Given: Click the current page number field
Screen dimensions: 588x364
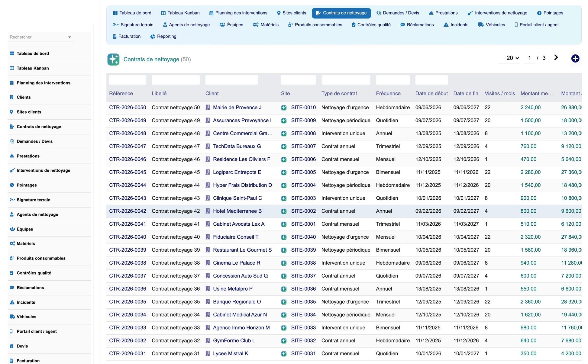Looking at the screenshot, I should [x=529, y=58].
